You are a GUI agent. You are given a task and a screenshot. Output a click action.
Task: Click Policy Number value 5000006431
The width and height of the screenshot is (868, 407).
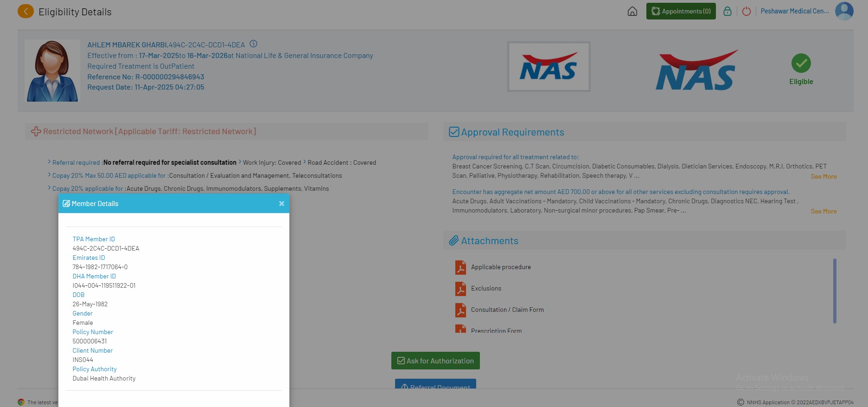[x=89, y=341]
